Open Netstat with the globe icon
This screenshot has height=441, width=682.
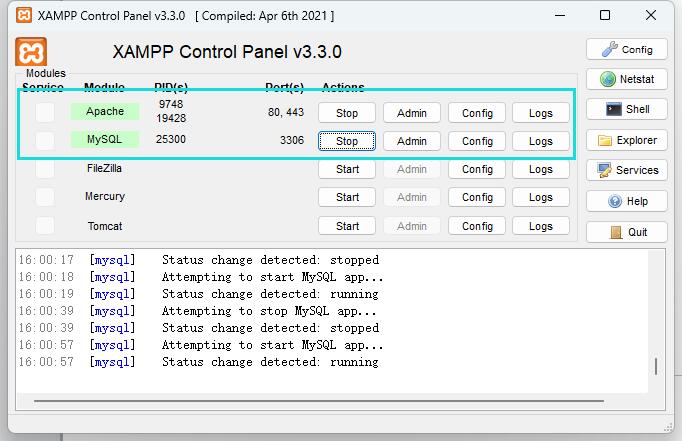[627, 79]
